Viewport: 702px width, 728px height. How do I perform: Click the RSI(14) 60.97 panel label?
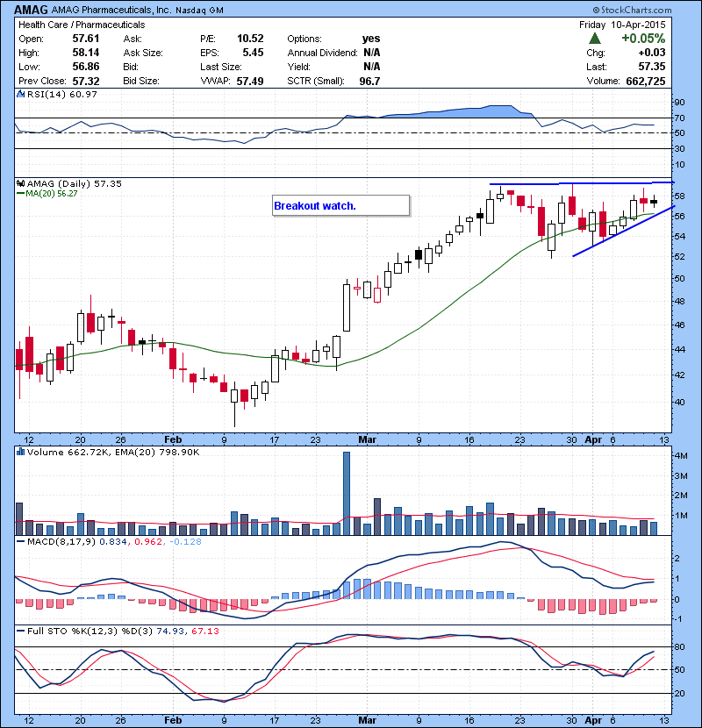point(61,94)
